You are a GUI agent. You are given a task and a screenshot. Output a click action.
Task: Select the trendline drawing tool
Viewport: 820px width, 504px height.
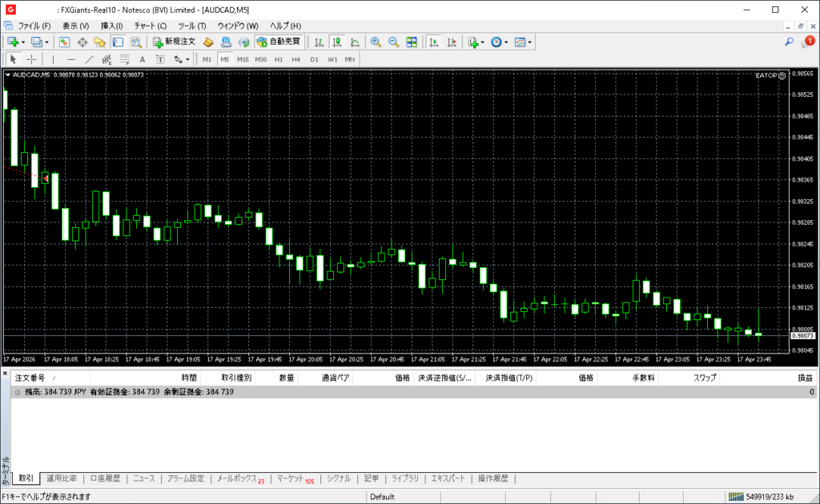click(x=89, y=59)
